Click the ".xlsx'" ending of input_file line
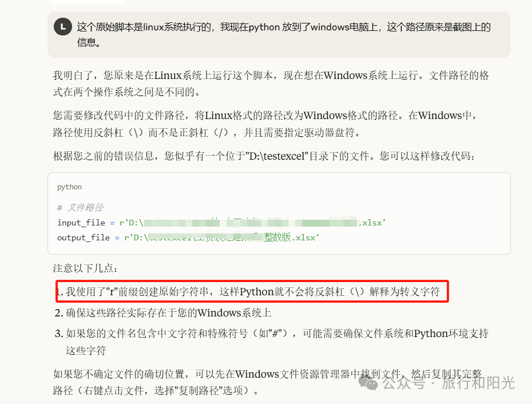532x404 pixels. (x=372, y=223)
